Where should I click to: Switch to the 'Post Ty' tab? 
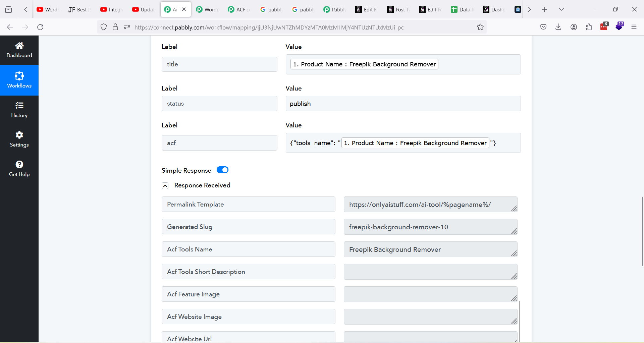398,9
